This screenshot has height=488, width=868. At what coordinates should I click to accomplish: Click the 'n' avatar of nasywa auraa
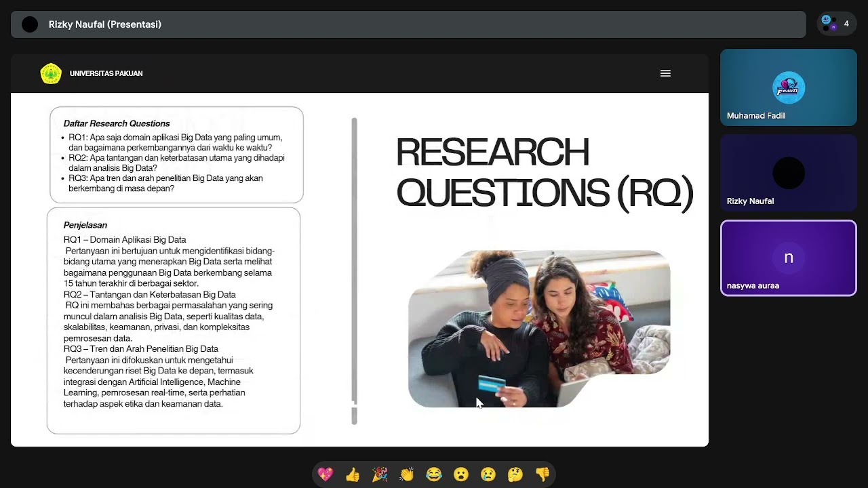tap(789, 258)
